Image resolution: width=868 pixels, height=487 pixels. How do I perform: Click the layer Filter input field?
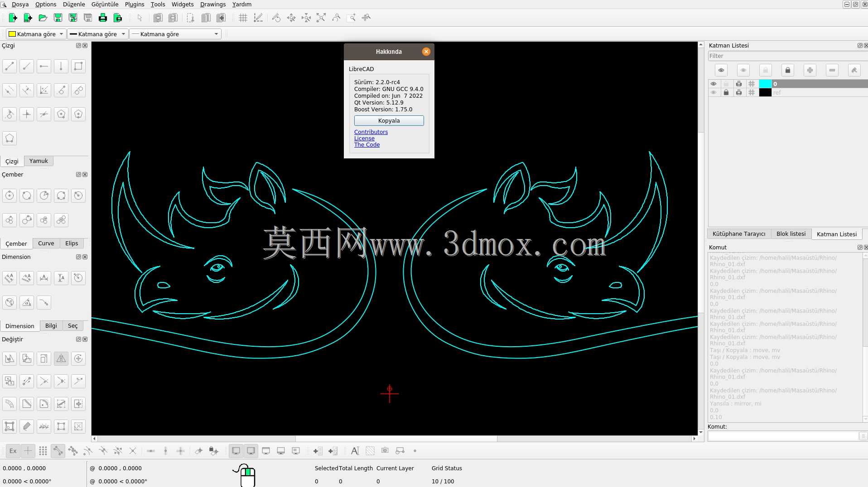click(787, 56)
